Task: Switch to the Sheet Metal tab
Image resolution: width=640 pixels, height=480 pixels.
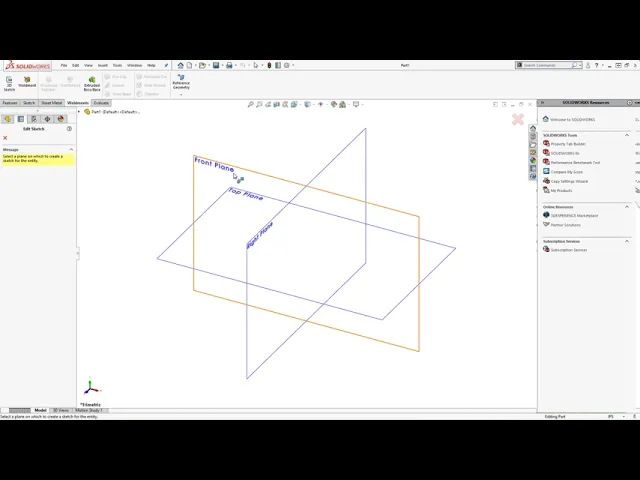Action: (x=51, y=103)
